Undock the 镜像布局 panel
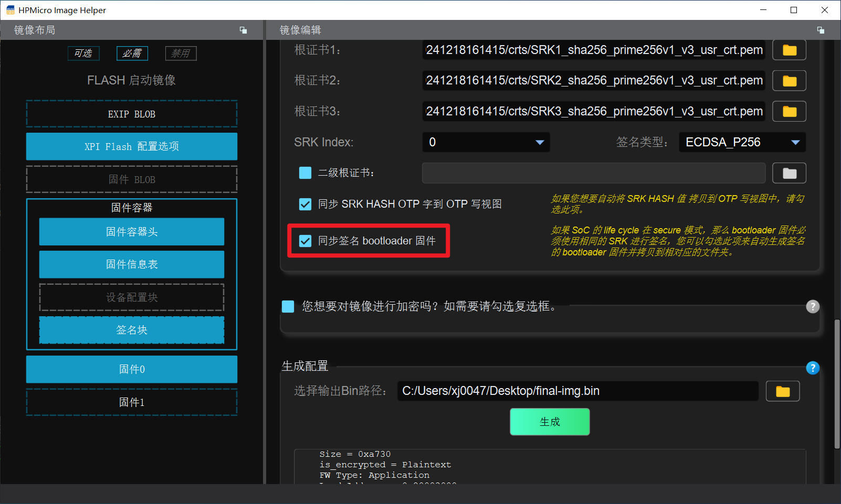 (x=243, y=30)
